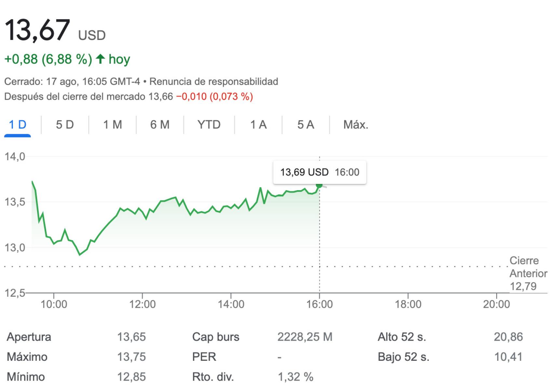555x392 pixels.
Task: Open the 6 M chart range
Action: pos(160,124)
